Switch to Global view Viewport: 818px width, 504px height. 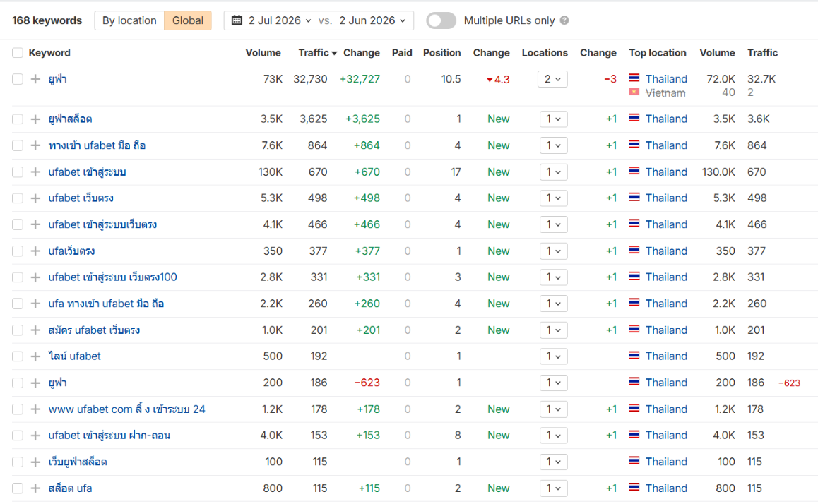[x=188, y=20]
